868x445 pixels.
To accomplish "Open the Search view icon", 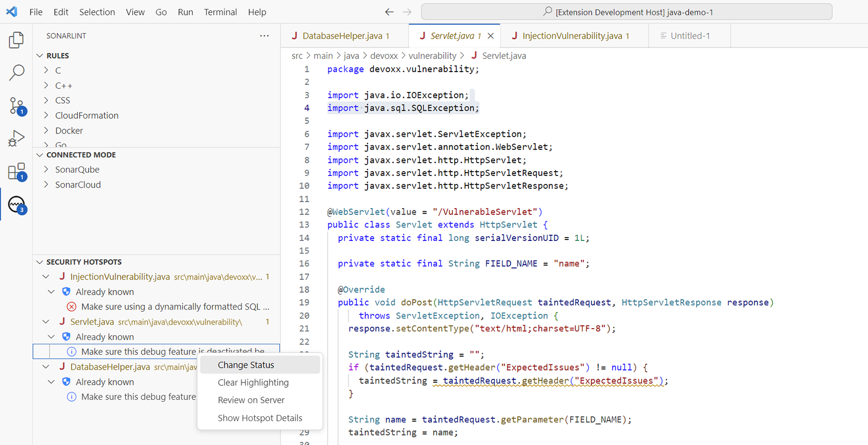I will [16, 72].
